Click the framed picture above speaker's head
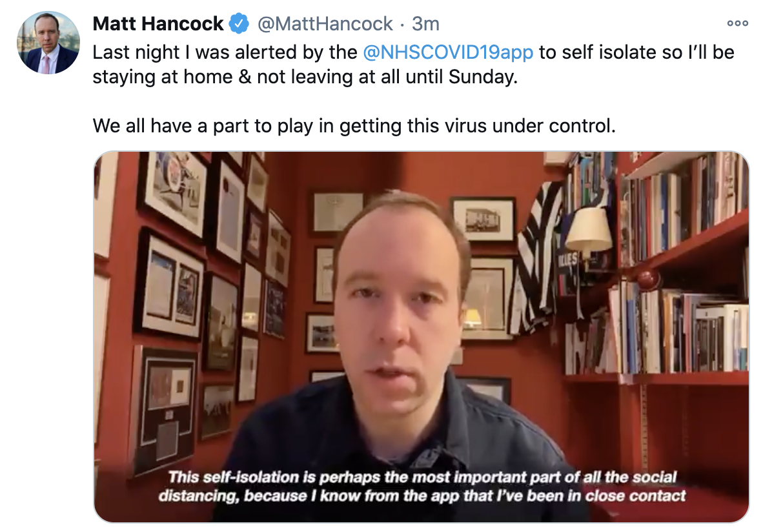This screenshot has height=532, width=763. [x=337, y=211]
